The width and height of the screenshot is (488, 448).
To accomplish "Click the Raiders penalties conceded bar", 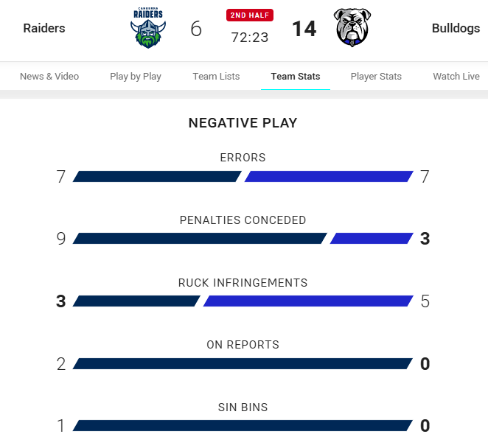I will 200,238.
